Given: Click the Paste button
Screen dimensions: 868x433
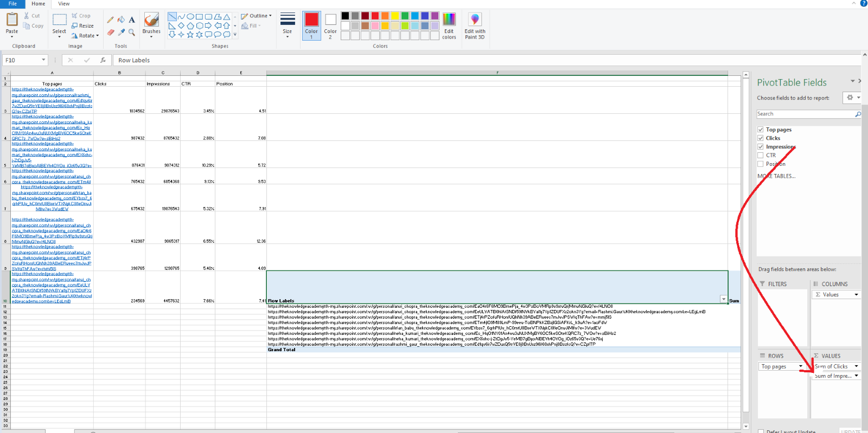Looking at the screenshot, I should [12, 24].
